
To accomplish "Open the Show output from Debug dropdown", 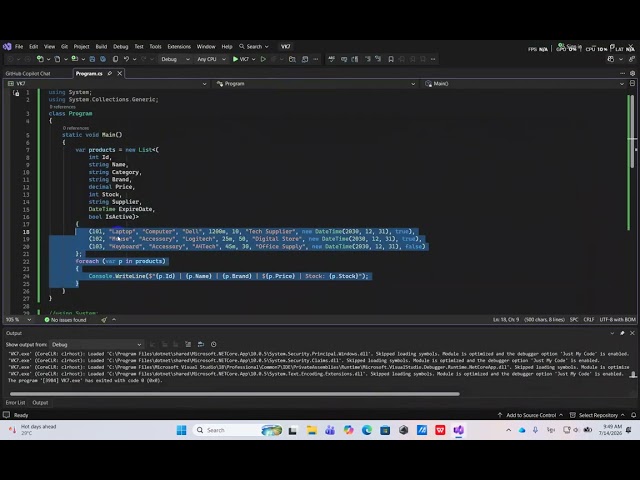I will (x=96, y=344).
